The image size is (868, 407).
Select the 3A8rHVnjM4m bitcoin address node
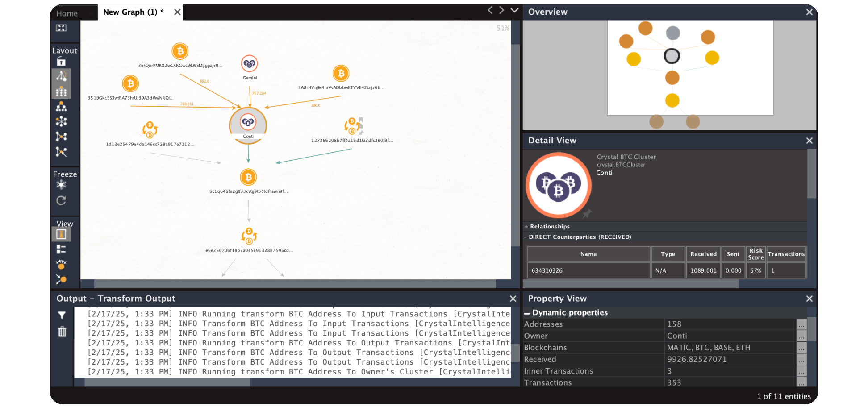pyautogui.click(x=341, y=73)
